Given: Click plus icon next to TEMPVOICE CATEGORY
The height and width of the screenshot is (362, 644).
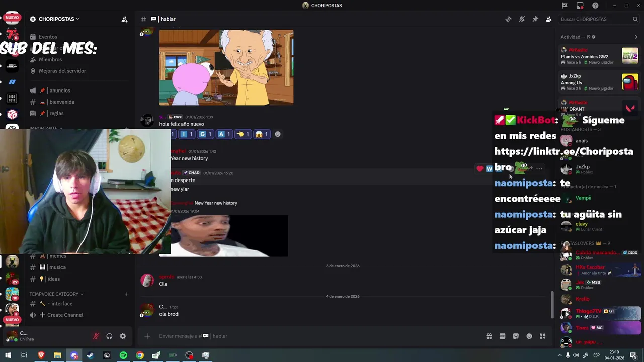Looking at the screenshot, I should (x=126, y=294).
